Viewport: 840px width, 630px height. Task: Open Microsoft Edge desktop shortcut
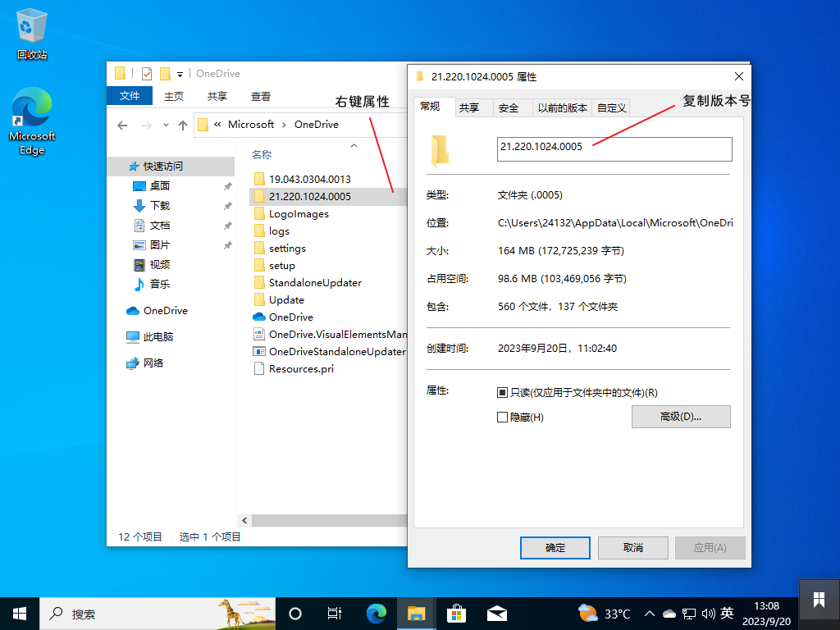[32, 121]
